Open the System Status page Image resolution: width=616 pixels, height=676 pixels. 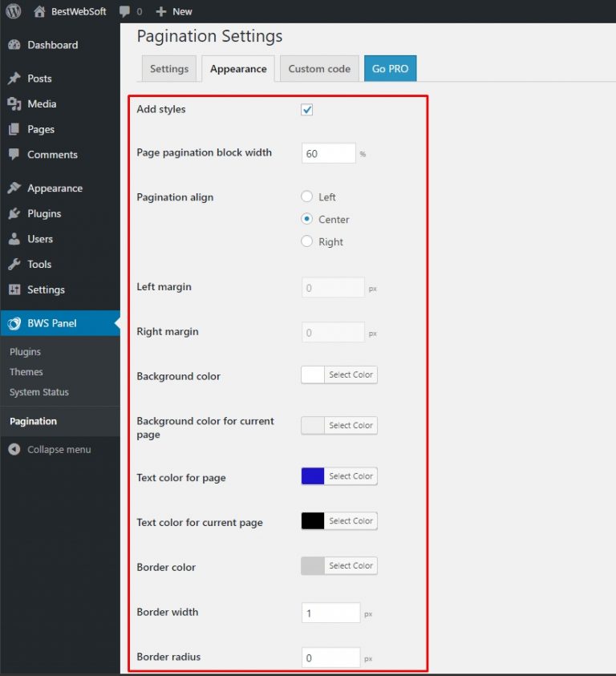(x=38, y=392)
